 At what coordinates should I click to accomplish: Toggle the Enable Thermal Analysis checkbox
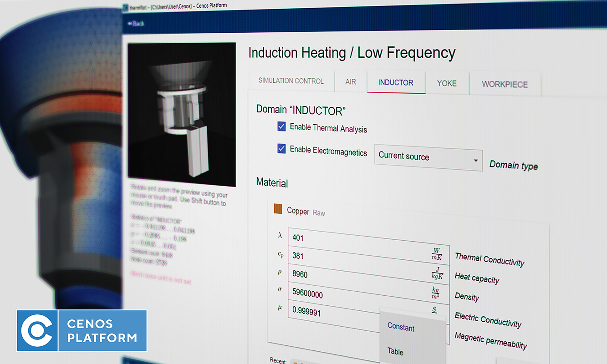click(x=281, y=126)
